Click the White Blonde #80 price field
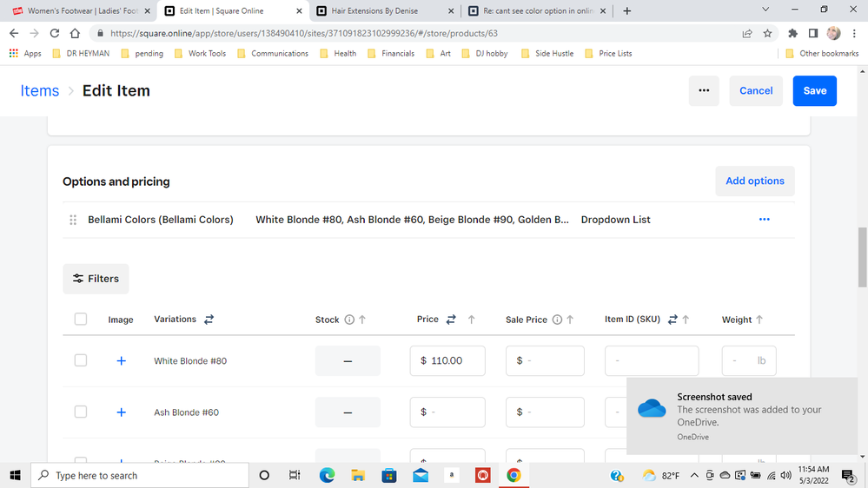Image resolution: width=868 pixels, height=488 pixels. point(452,360)
